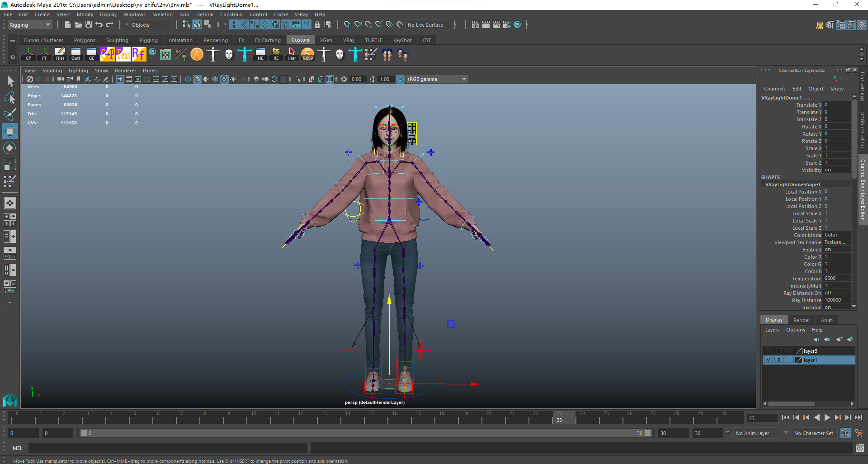Click the Rf shelf icon
868x464 pixels.
coord(139,54)
